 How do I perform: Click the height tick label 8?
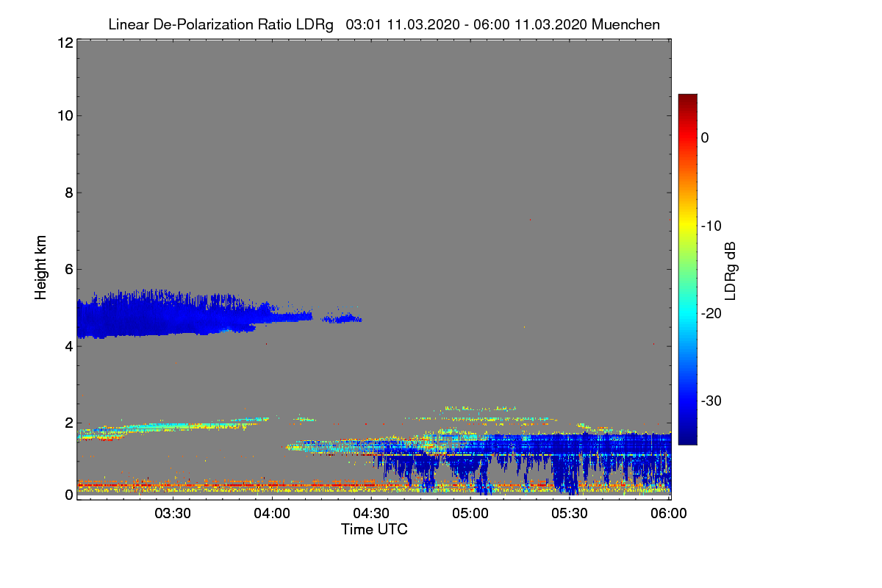pos(68,193)
